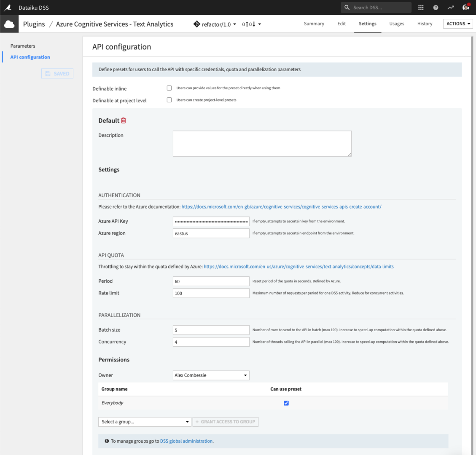Open the Usages tab
The image size is (476, 455).
[396, 24]
